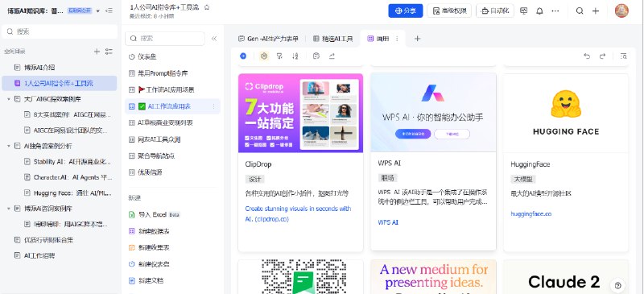This screenshot has width=644, height=294.
Task: Click the top bar plus create icon
Action: point(596,11)
